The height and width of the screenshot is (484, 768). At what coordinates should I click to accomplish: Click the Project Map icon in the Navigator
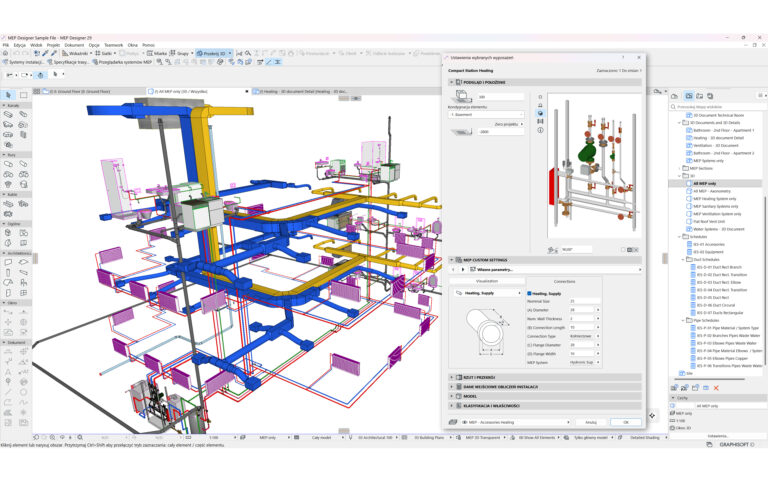pos(674,96)
